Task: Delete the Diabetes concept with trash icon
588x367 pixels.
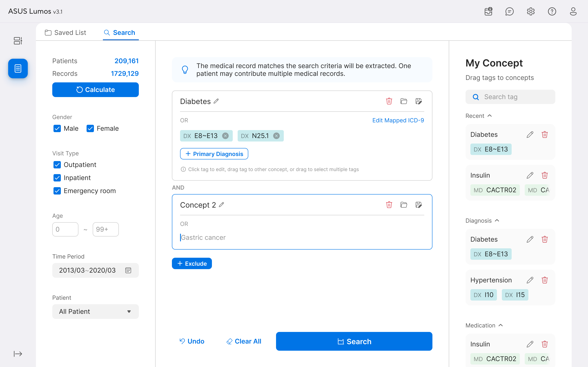Action: coord(389,101)
